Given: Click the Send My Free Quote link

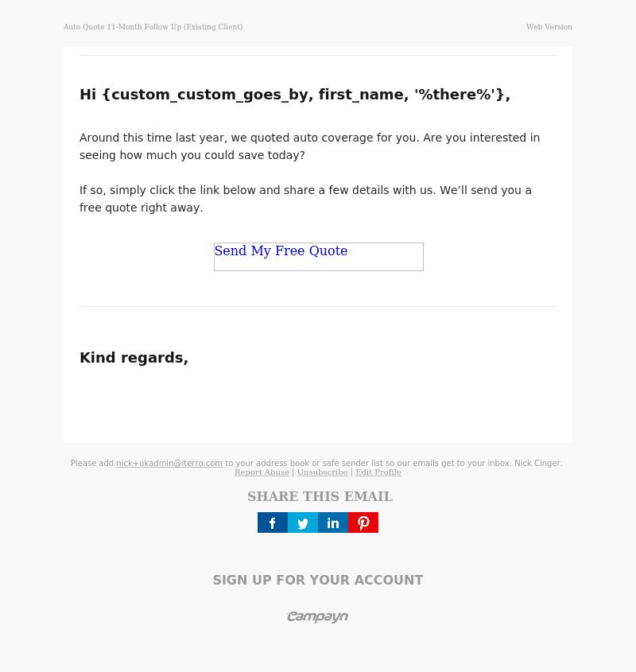Looking at the screenshot, I should [x=281, y=251].
